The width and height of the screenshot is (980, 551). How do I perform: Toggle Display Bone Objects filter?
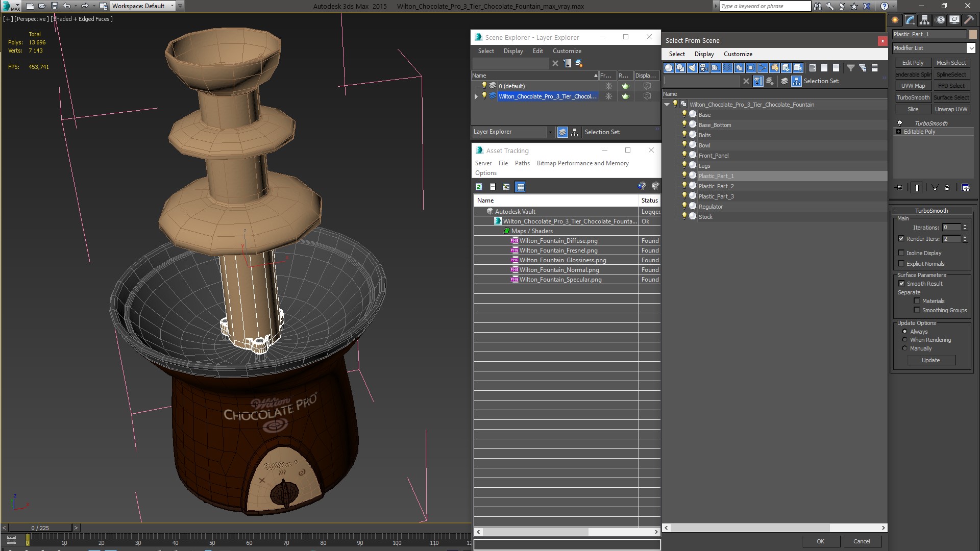[x=763, y=68]
